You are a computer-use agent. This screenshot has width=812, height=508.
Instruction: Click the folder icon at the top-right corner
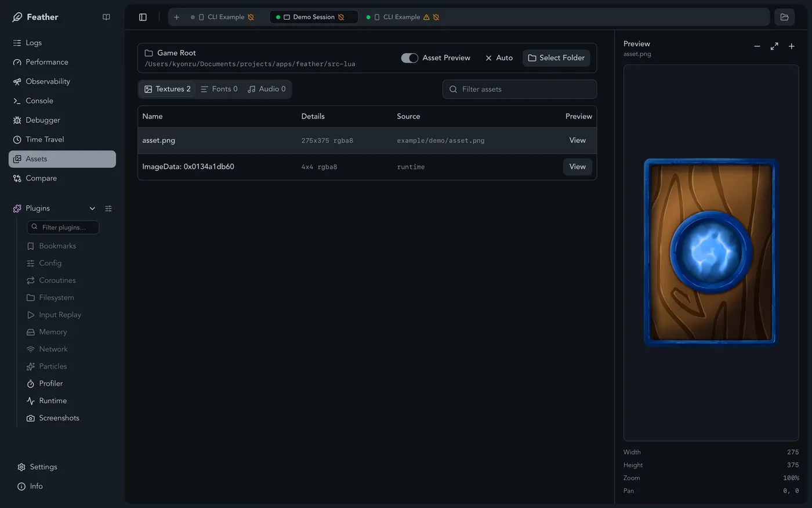click(x=785, y=17)
